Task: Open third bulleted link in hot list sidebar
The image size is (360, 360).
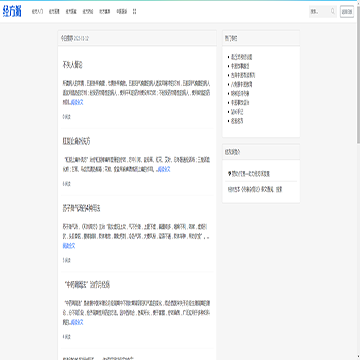Action: pyautogui.click(x=243, y=75)
